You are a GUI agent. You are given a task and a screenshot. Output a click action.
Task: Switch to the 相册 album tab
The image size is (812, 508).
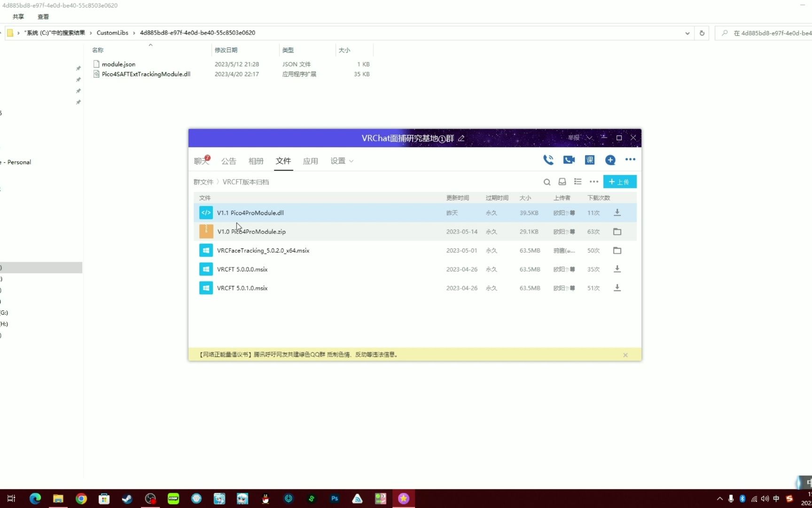pos(256,161)
